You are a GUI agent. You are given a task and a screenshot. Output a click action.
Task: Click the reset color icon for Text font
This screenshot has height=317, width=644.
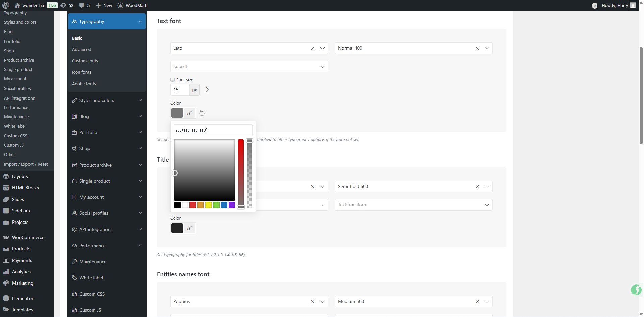(202, 113)
